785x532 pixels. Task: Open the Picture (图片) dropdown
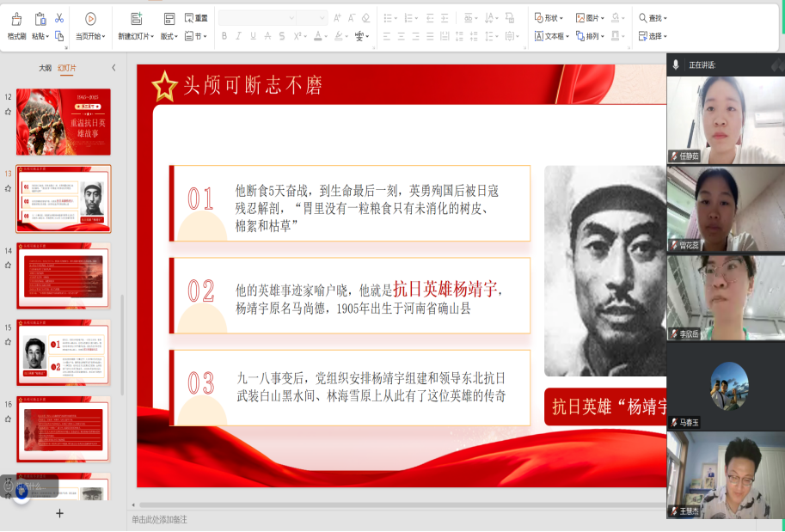click(x=590, y=18)
